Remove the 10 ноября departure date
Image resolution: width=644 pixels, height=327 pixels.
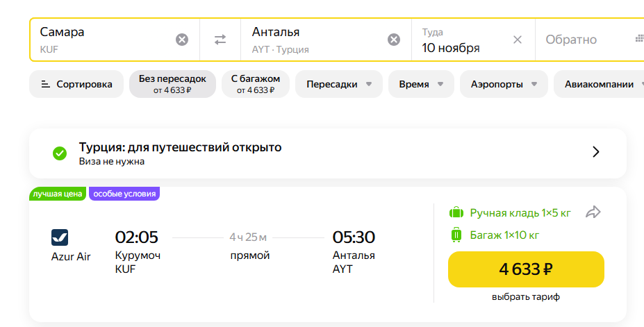point(518,40)
